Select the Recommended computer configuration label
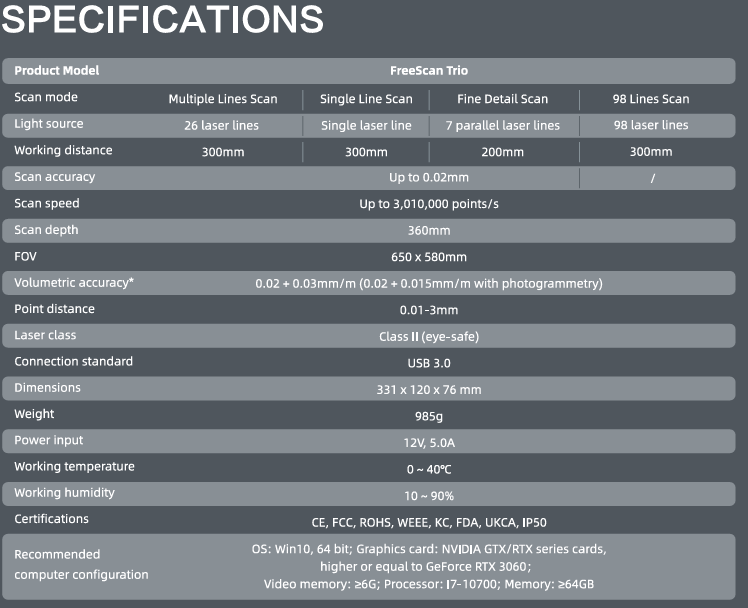 click(x=81, y=564)
